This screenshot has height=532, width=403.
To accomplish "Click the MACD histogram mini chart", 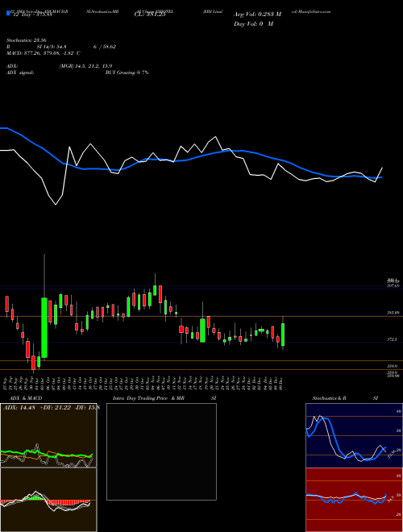I will coord(48,500).
